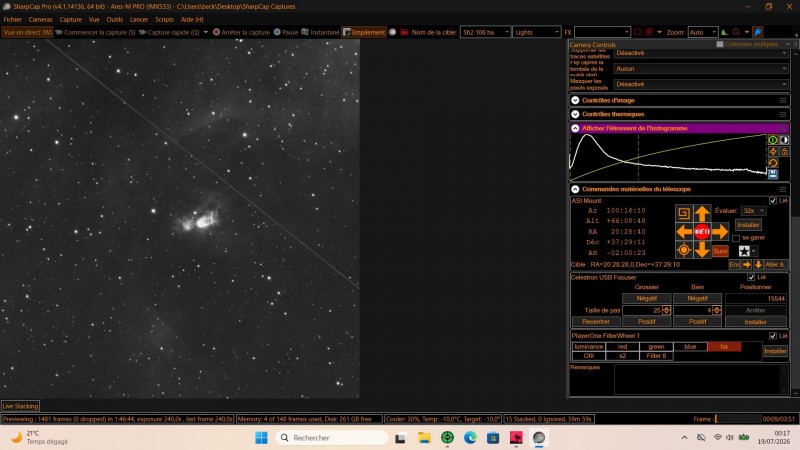Click the lock icon next to histogram

click(x=784, y=152)
